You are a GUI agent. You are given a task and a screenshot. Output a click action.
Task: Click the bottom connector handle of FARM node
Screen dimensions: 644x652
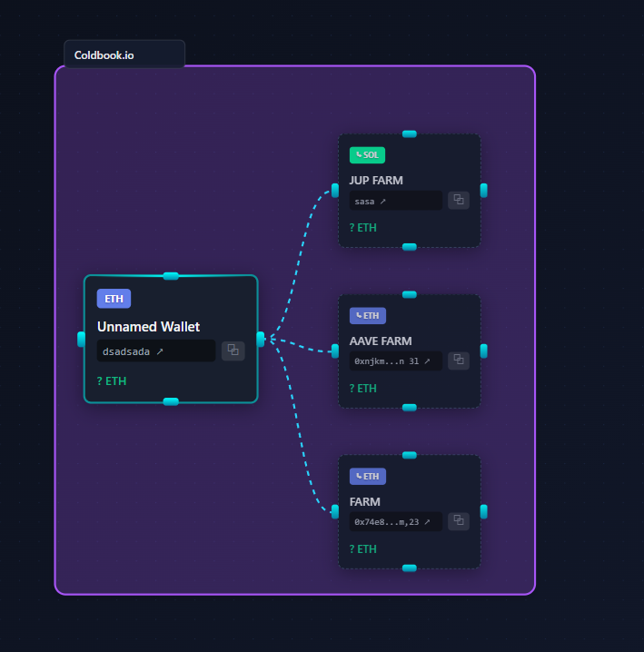(x=410, y=568)
